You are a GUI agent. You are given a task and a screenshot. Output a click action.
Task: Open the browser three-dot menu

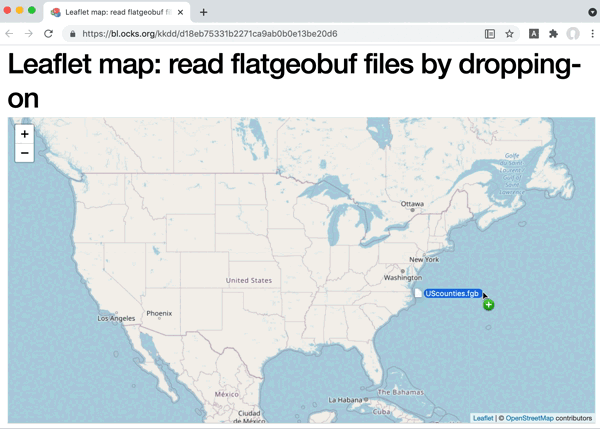(592, 34)
